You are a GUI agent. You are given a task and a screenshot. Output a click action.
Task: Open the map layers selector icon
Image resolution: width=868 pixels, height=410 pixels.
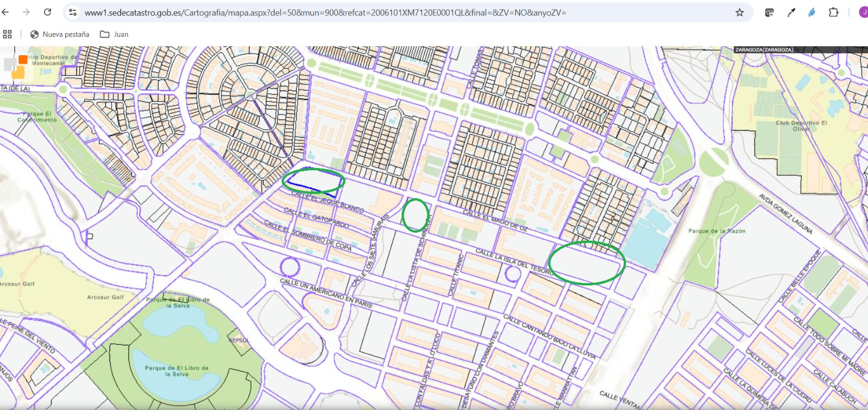[x=15, y=66]
